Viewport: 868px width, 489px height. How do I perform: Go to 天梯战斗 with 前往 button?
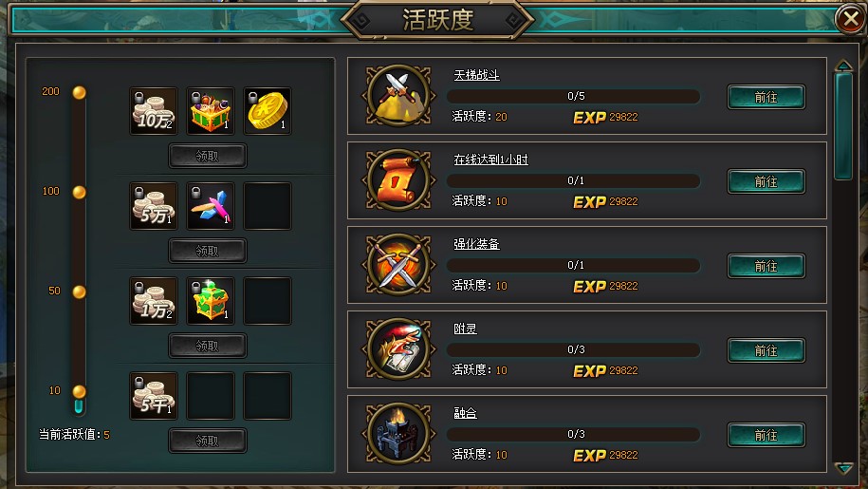click(766, 97)
